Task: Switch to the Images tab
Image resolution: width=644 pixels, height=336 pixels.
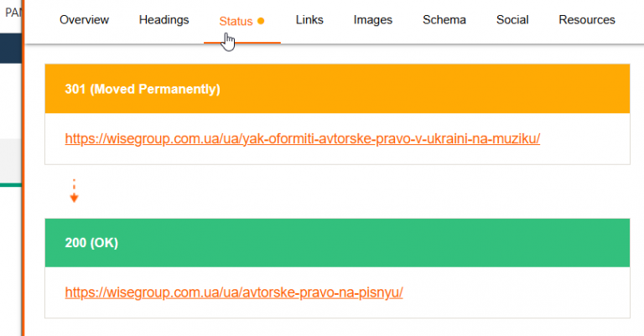Action: [373, 20]
